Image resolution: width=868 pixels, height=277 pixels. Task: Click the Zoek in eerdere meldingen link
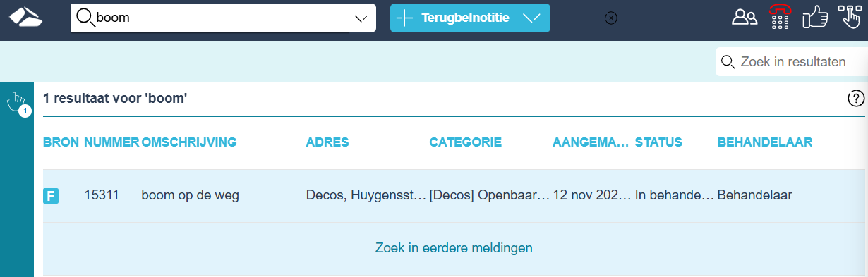[454, 247]
